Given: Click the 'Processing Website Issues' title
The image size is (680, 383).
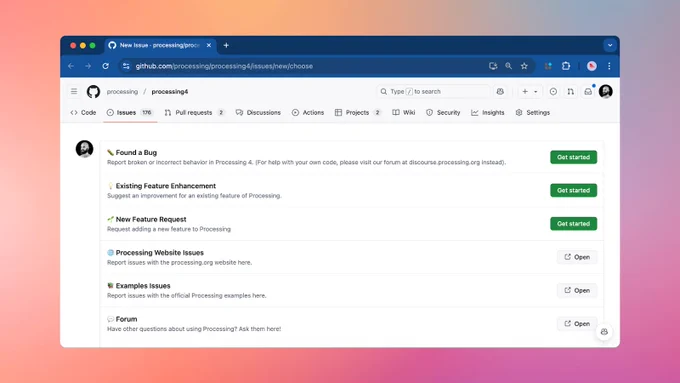Looking at the screenshot, I should [x=160, y=252].
